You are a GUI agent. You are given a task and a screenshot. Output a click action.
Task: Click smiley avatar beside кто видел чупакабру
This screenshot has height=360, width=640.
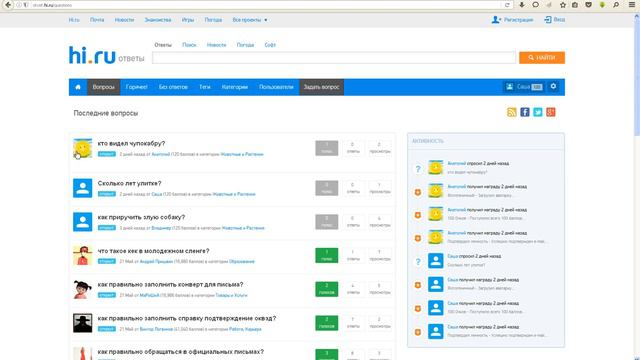[x=82, y=149]
